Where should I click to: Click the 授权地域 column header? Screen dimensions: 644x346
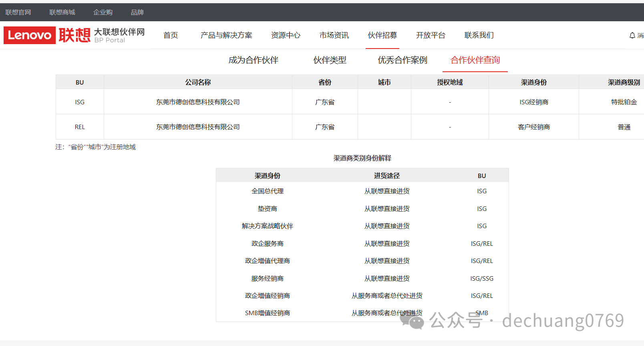[450, 82]
